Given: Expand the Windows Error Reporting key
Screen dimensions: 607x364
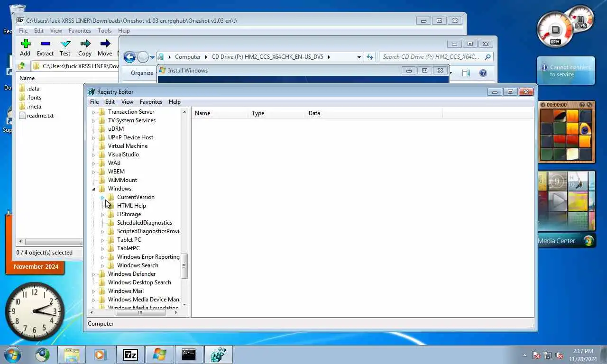Looking at the screenshot, I should click(102, 257).
